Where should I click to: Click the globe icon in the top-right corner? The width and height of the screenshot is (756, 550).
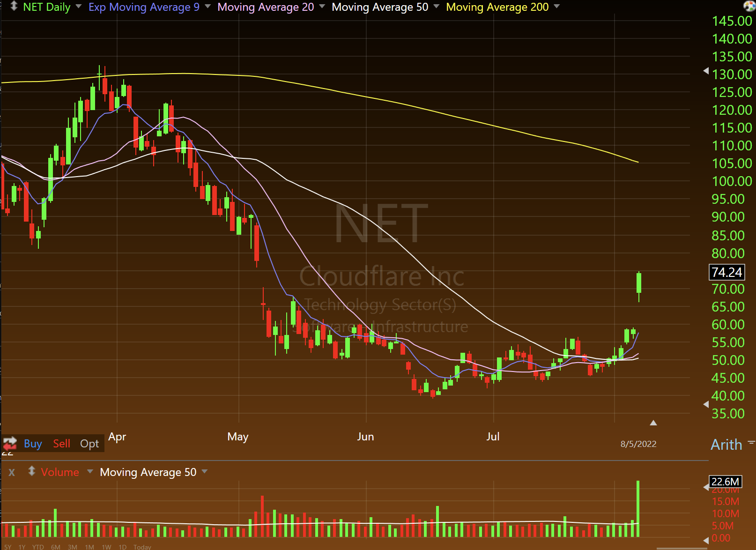(749, 6)
